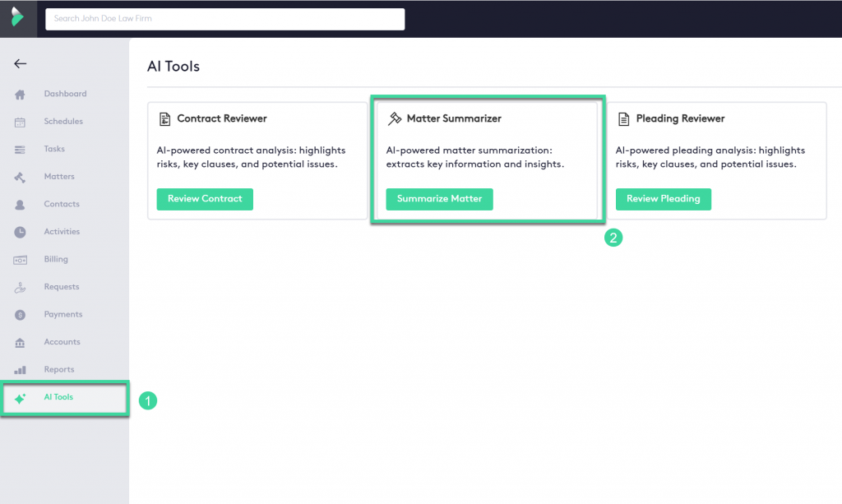Click the app logo in top-left corner
This screenshot has height=504, width=842.
click(x=18, y=17)
